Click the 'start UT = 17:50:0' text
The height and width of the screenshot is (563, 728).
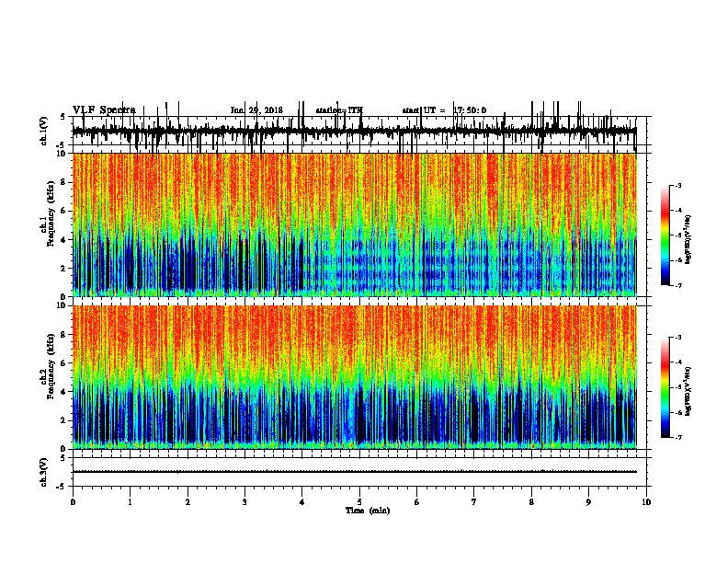click(x=444, y=110)
